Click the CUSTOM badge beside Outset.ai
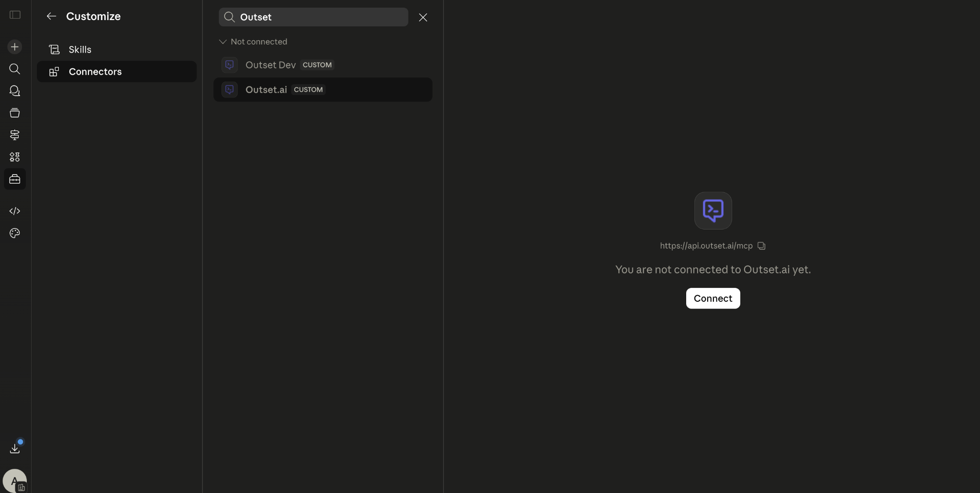This screenshot has height=493, width=980. 308,89
